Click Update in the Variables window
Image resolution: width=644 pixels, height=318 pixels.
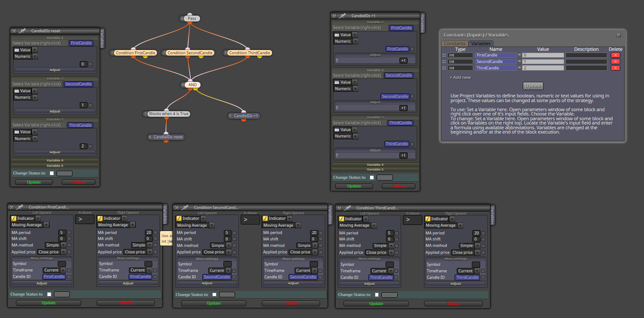[x=533, y=86]
